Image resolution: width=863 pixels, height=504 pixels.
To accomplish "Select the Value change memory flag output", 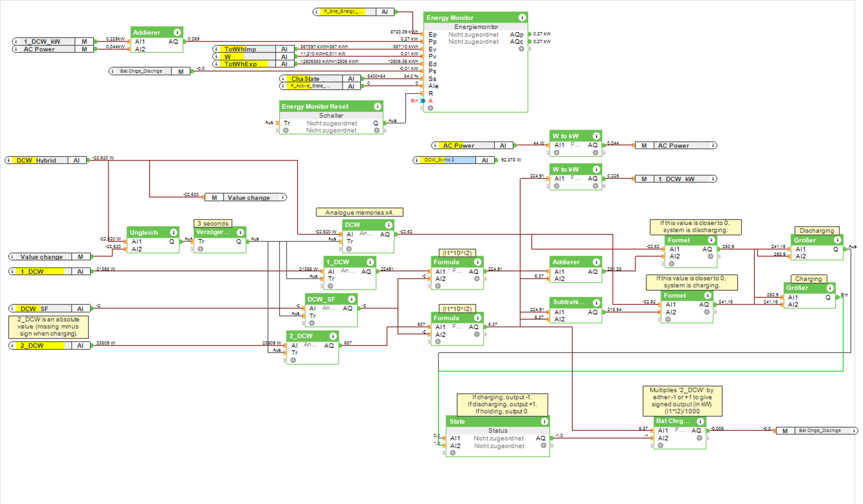I will pyautogui.click(x=248, y=198).
